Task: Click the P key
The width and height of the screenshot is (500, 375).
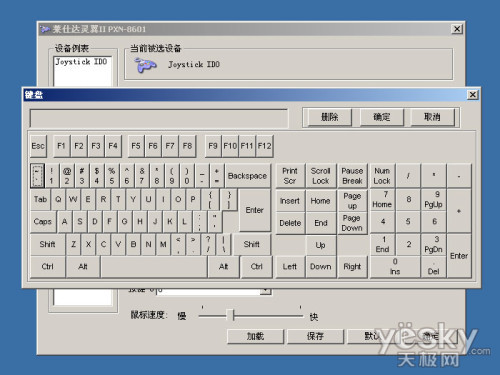Action: (x=193, y=199)
